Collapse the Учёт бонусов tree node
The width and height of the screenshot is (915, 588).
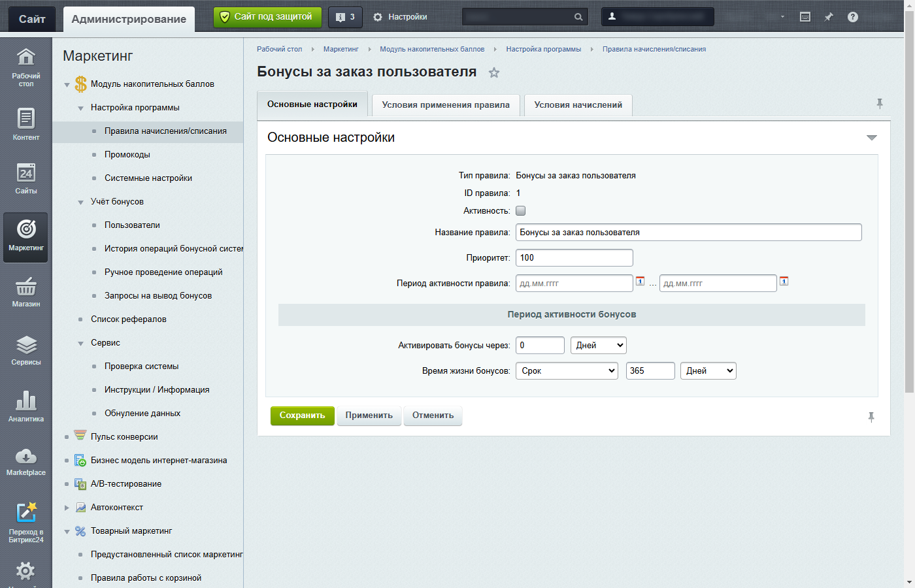point(80,202)
